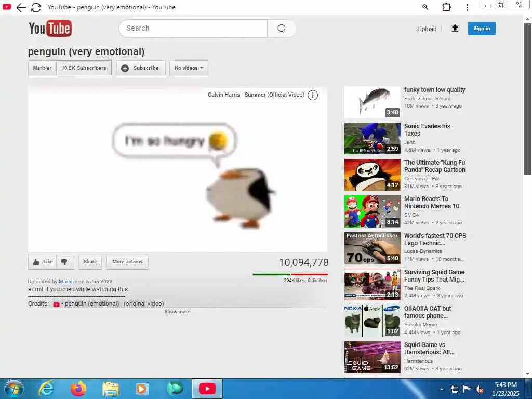Open the extensions puzzle icon
Viewport: 532px width, 399px height.
pos(446,7)
